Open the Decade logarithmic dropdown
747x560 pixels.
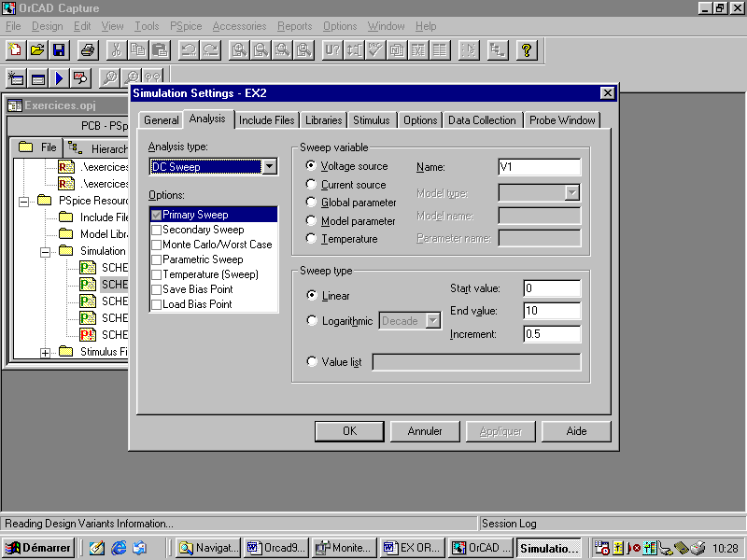(x=432, y=320)
